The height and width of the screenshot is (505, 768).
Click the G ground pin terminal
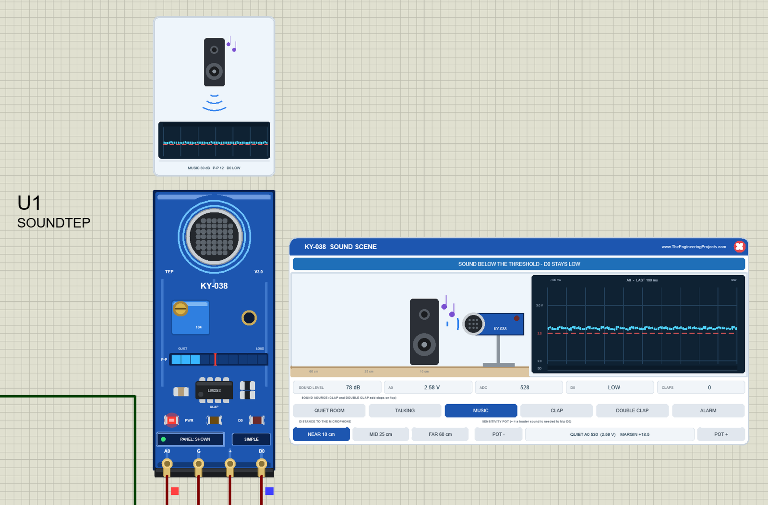click(x=198, y=464)
